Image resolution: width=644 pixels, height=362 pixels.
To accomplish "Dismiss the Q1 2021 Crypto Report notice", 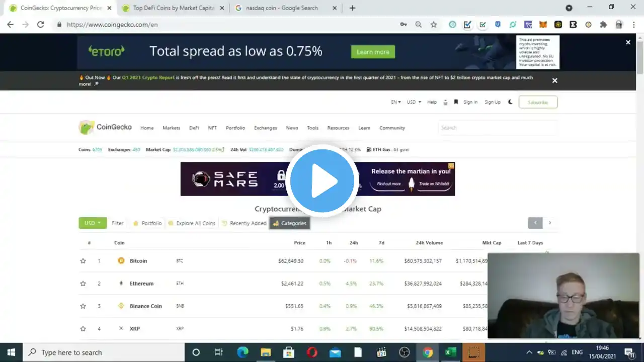I will pyautogui.click(x=554, y=80).
